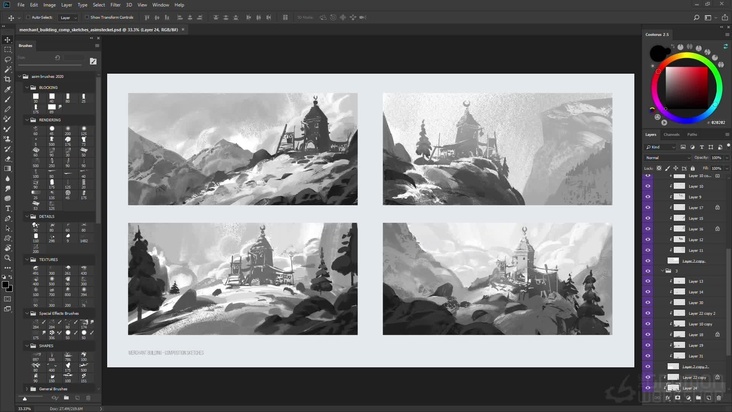Select the Lasso tool

(7, 59)
